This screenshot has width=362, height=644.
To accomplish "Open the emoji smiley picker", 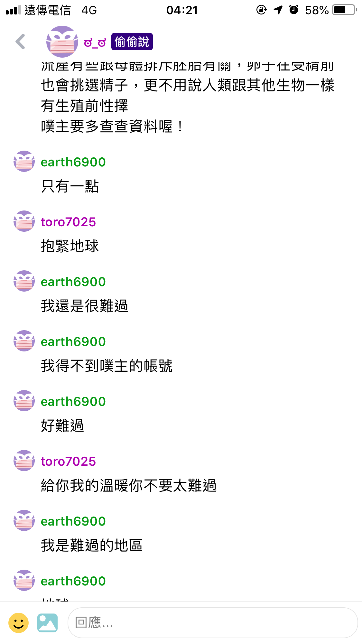I will (x=18, y=623).
